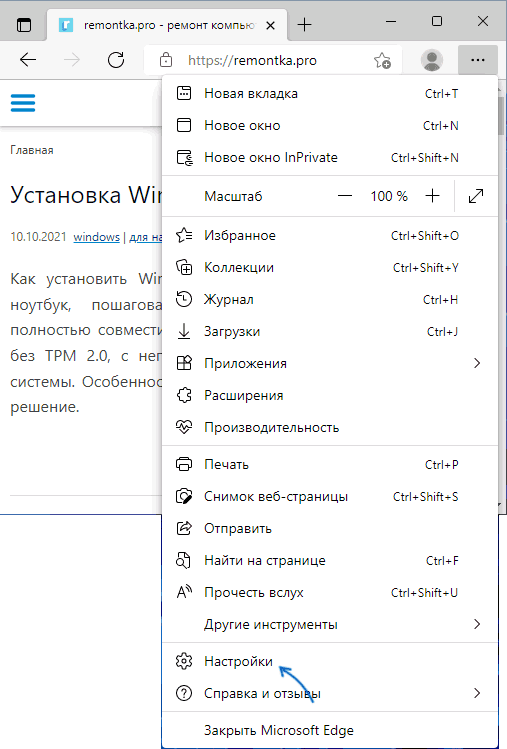The image size is (507, 749).
Task: Open Настройки from the menu
Action: click(x=330, y=662)
